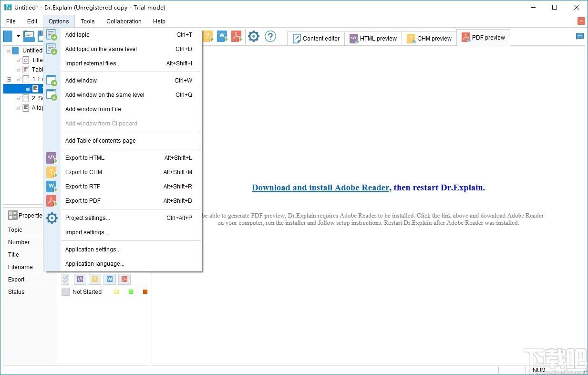Click the Add topic icon in menu
Image resolution: width=588 pixels, height=375 pixels.
pyautogui.click(x=52, y=35)
